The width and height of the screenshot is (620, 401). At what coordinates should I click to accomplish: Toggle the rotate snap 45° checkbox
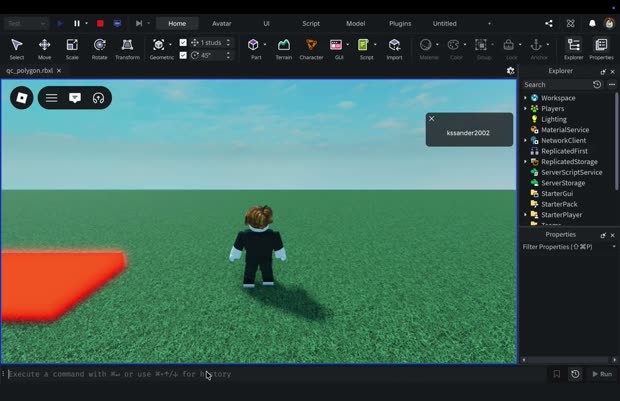tap(183, 55)
